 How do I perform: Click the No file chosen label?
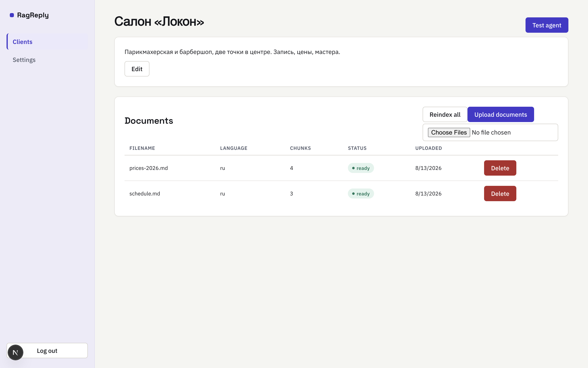(491, 132)
